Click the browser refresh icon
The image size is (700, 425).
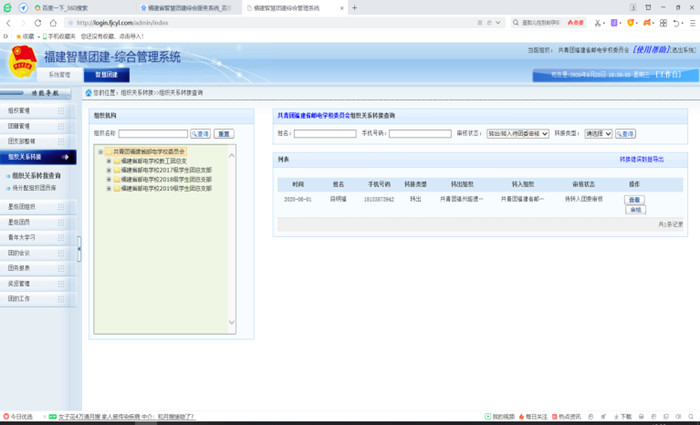(x=42, y=21)
